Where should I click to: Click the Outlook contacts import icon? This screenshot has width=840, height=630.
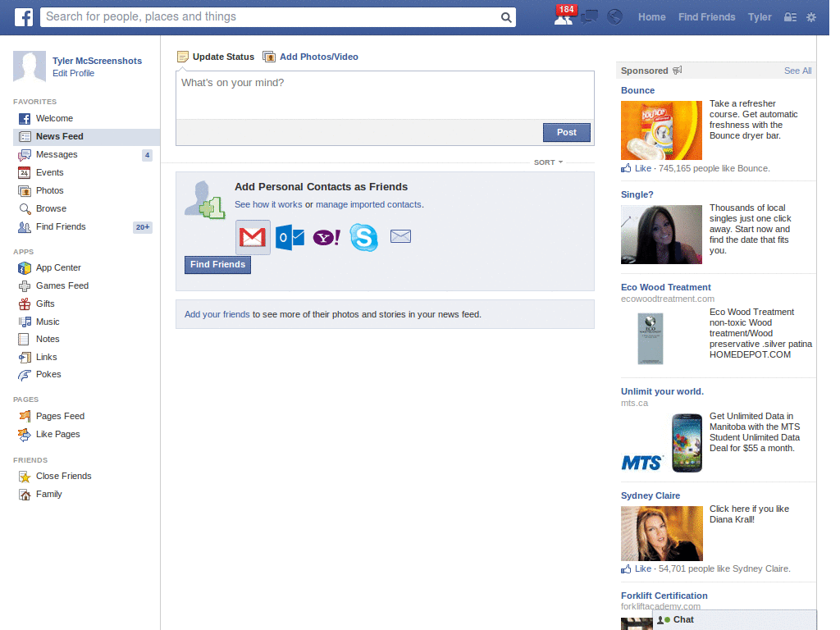point(290,237)
